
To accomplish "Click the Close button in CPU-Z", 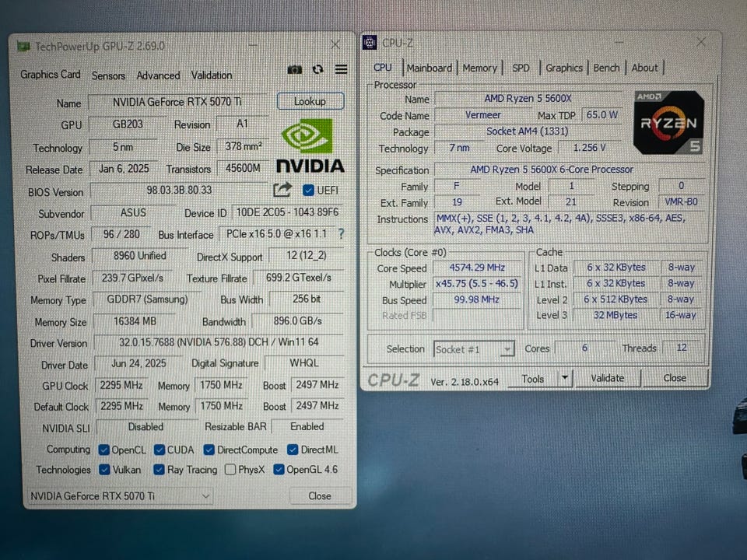I will coord(675,378).
